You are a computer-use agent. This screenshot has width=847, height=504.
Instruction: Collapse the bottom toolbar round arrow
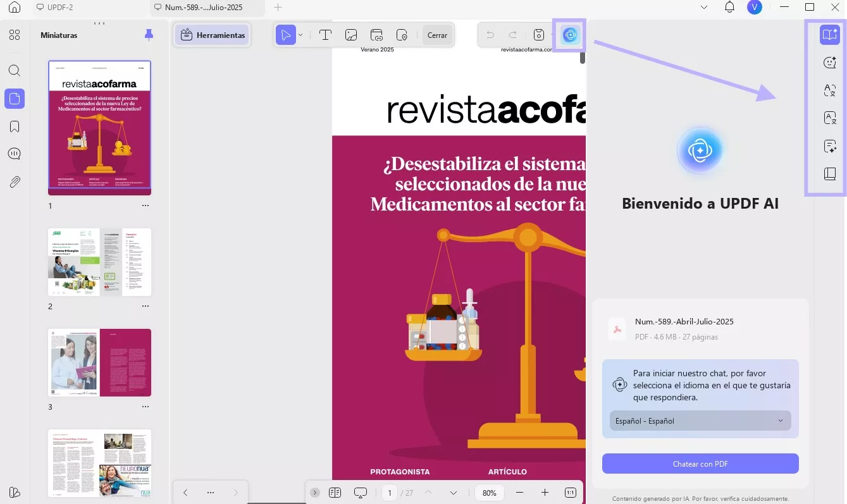315,493
